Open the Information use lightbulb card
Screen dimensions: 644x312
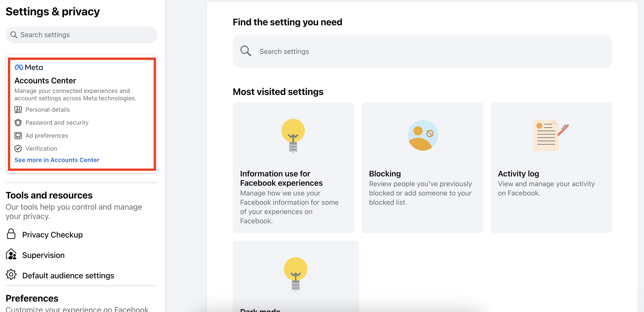pos(293,167)
